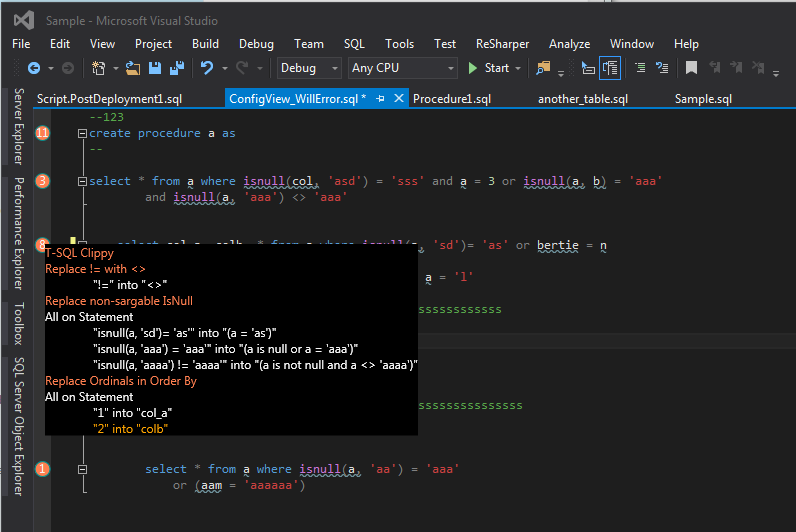The height and width of the screenshot is (532, 796).
Task: Select the '"2" into "colb"' replacement option
Action: point(130,428)
